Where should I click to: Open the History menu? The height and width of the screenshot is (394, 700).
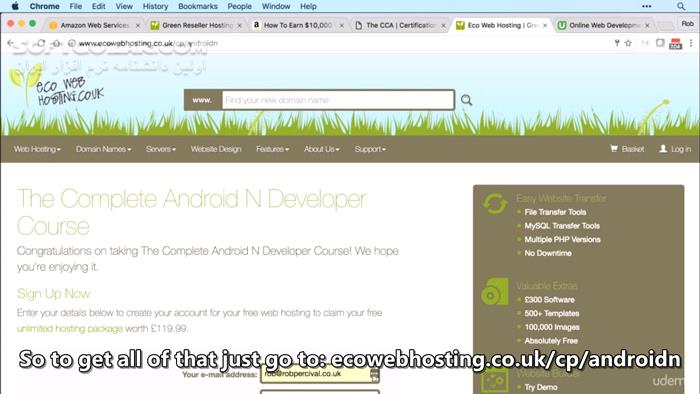[155, 6]
